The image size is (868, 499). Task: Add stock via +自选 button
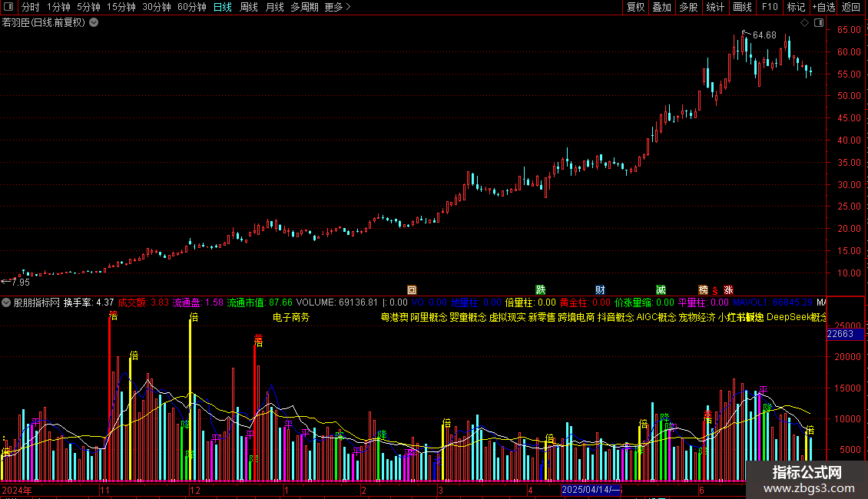(823, 7)
